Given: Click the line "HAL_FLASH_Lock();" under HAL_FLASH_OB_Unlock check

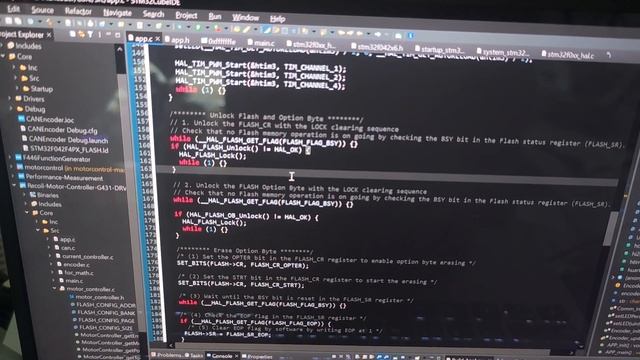Looking at the screenshot, I should pos(214,223).
